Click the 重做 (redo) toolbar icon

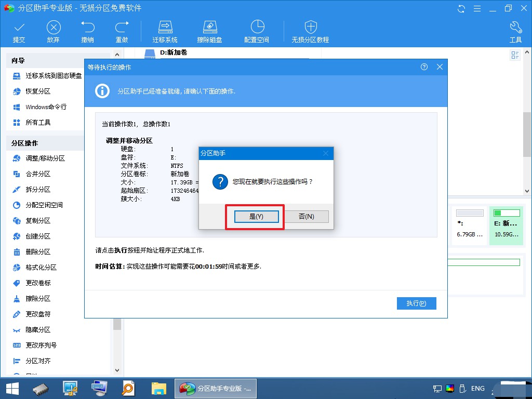tap(122, 32)
